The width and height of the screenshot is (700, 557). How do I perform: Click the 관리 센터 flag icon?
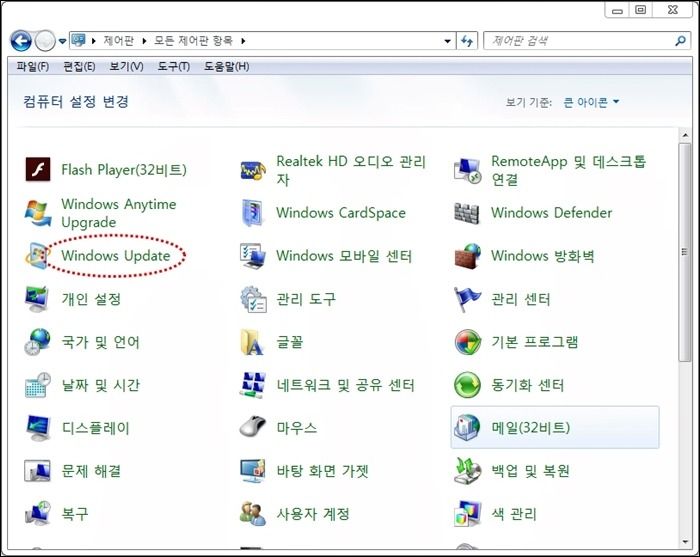(x=467, y=299)
